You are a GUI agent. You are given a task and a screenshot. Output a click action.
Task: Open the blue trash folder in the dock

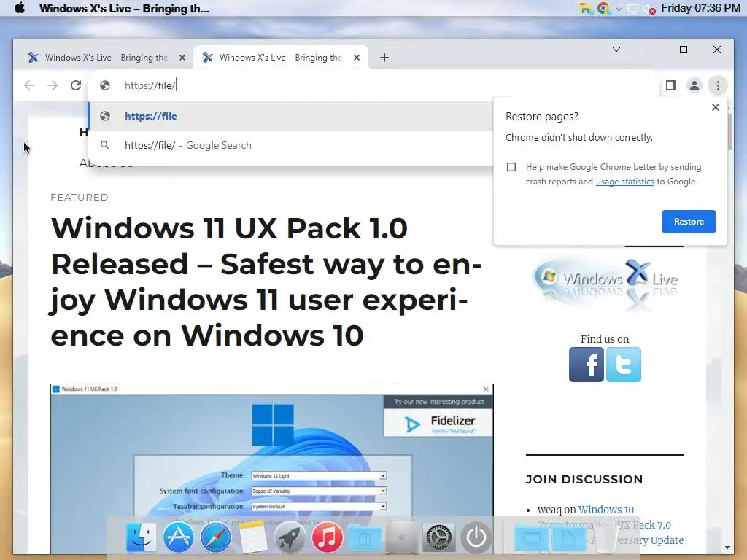(x=365, y=537)
